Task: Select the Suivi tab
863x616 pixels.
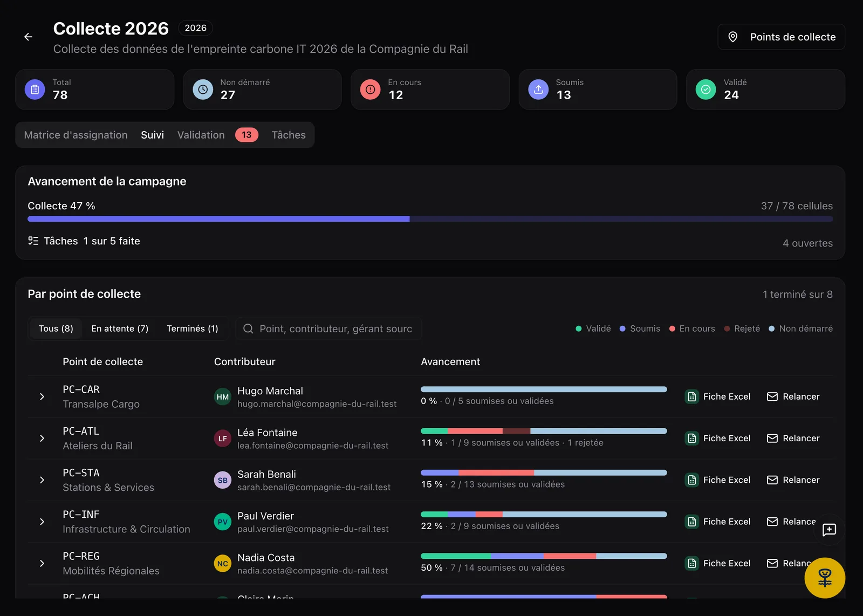Action: (x=153, y=135)
